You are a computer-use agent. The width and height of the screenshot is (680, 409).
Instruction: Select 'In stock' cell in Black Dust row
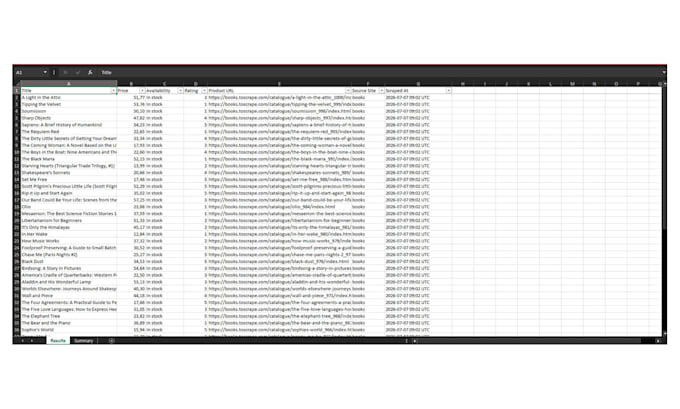coord(164,262)
